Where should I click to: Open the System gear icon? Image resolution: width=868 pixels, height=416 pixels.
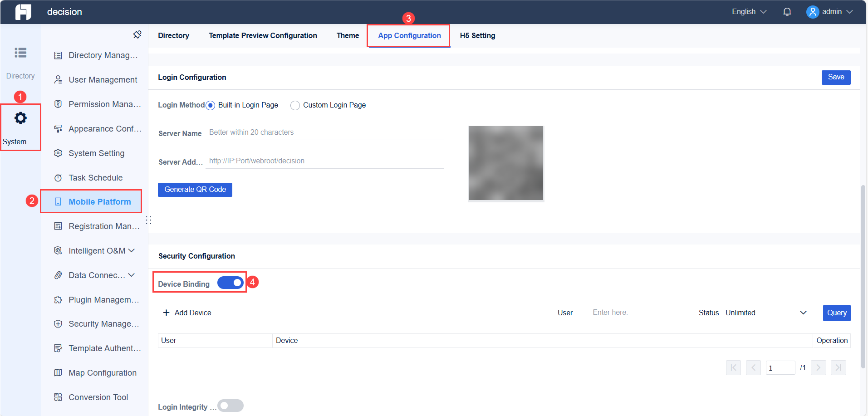[20, 118]
